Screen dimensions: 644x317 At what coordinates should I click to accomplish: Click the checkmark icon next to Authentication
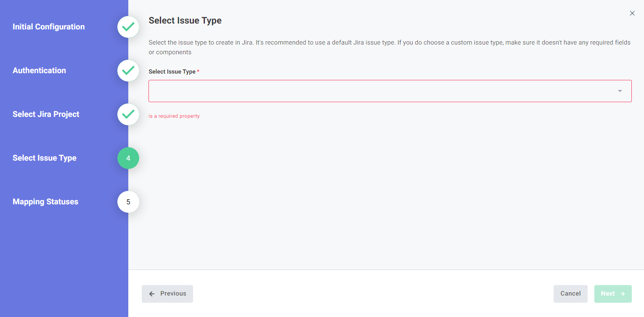(128, 71)
